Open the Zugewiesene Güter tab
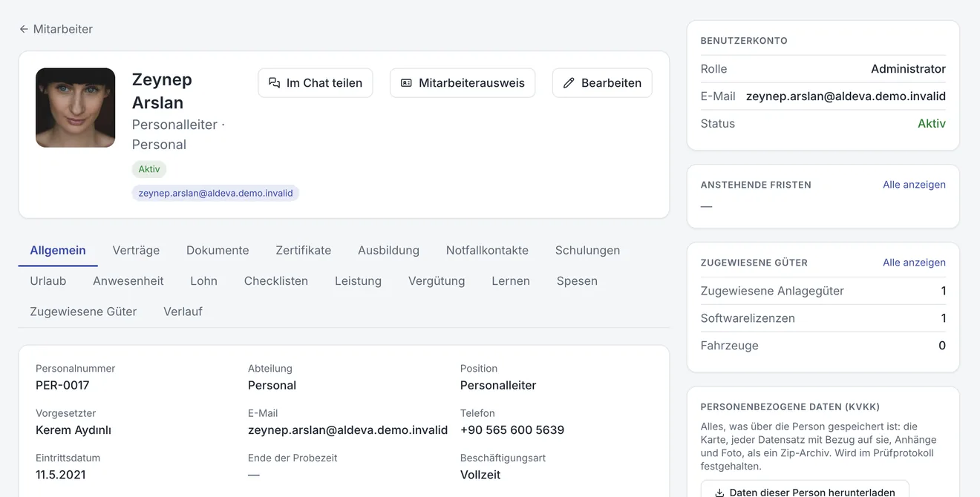The width and height of the screenshot is (980, 497). point(83,312)
